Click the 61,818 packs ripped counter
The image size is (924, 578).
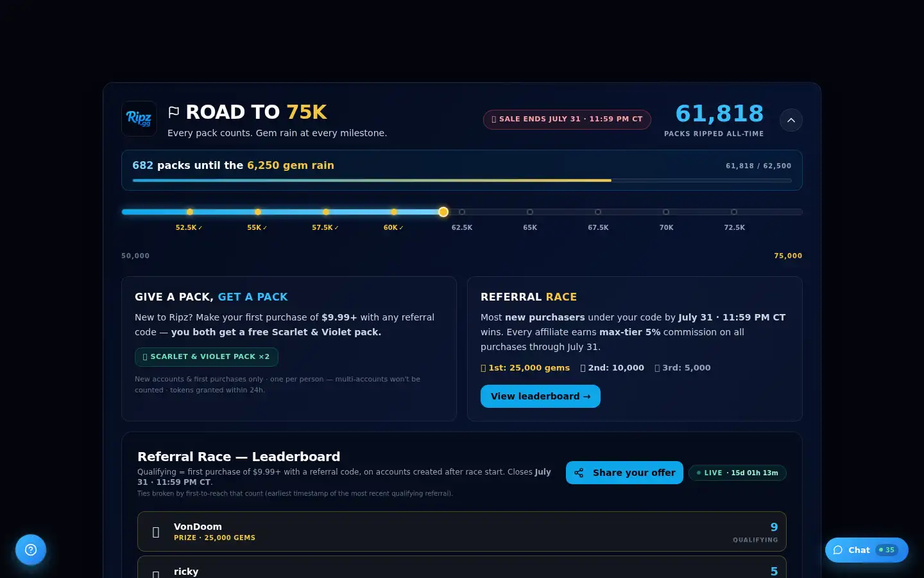[719, 114]
